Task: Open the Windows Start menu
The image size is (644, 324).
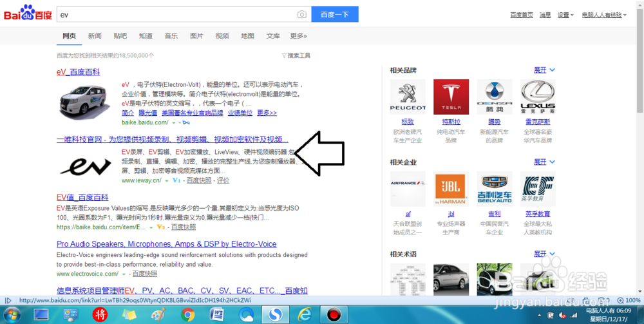Action: (12, 315)
